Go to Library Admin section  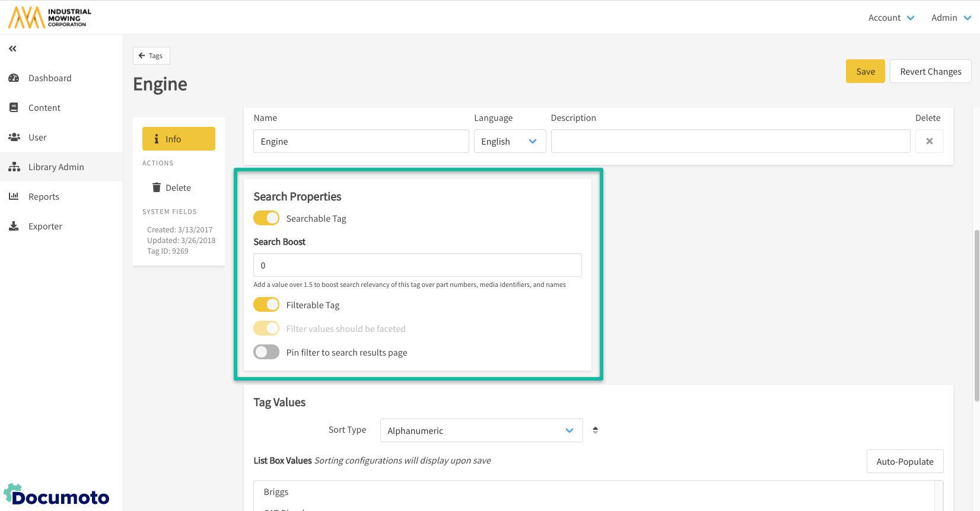(56, 167)
